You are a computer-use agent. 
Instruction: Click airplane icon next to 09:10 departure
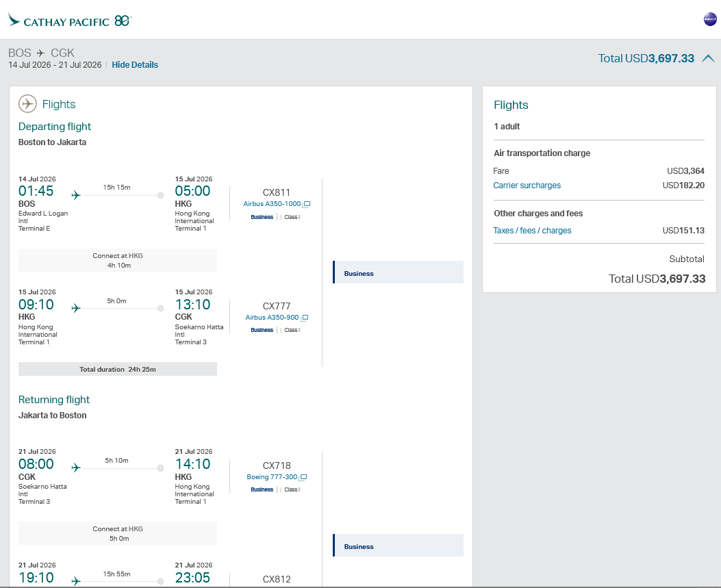pyautogui.click(x=76, y=308)
